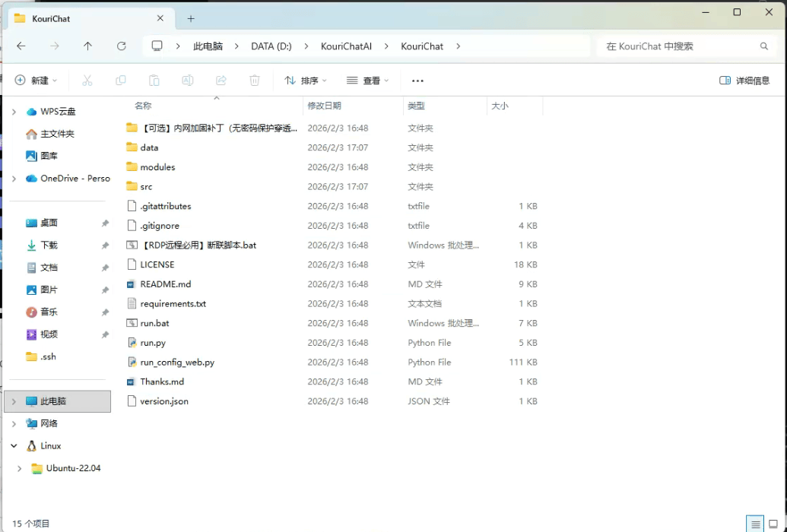This screenshot has width=787, height=532.
Task: Open the .ssh folder in sidebar
Action: 40,357
